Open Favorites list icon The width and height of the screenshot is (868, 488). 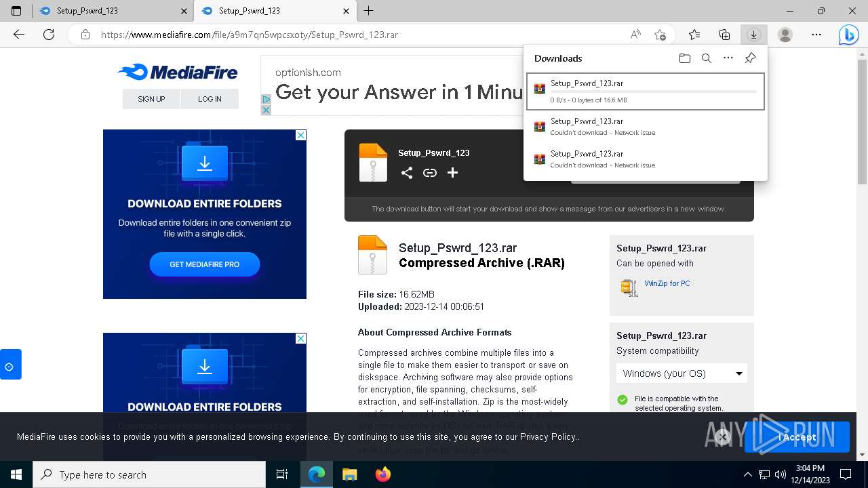tap(694, 35)
